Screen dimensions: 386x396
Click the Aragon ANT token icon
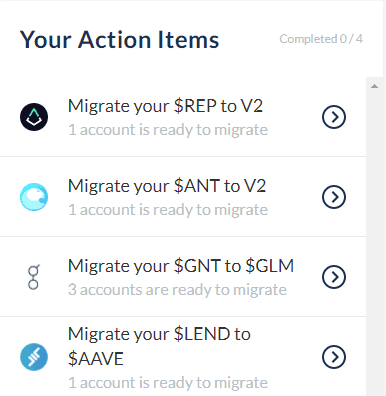(34, 197)
